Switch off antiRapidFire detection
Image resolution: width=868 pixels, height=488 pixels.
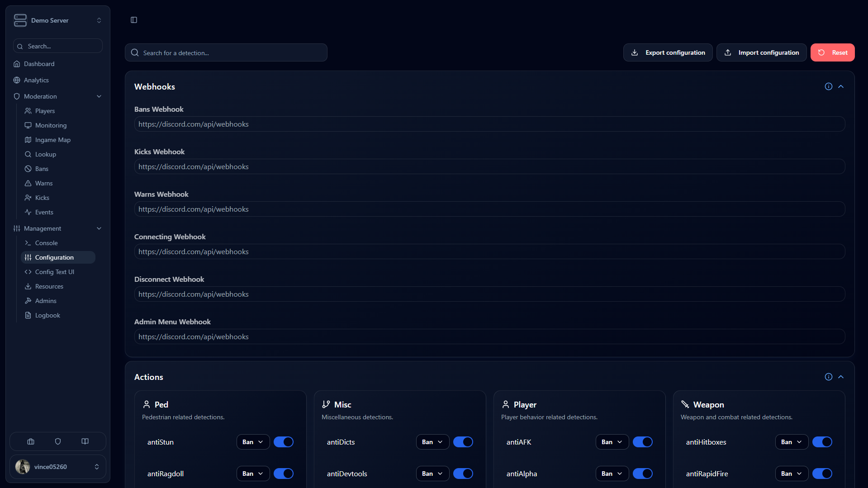822,474
